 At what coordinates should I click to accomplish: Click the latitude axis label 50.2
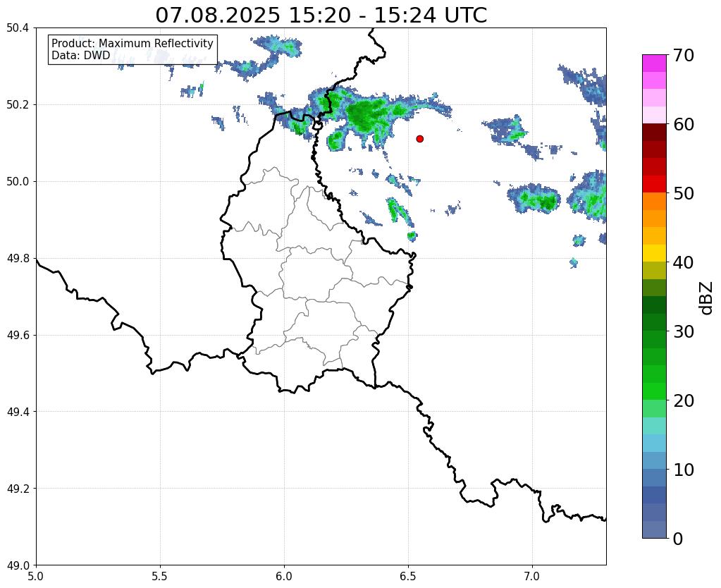tap(18, 105)
